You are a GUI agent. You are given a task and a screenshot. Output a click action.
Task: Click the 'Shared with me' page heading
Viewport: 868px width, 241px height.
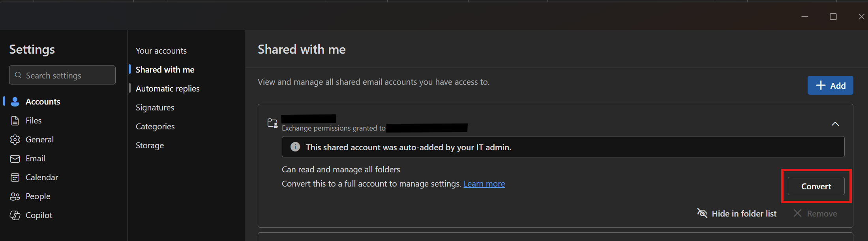tap(302, 49)
